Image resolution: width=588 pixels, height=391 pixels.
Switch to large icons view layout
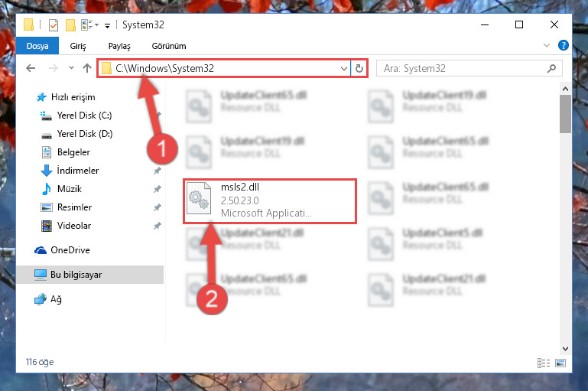point(560,363)
